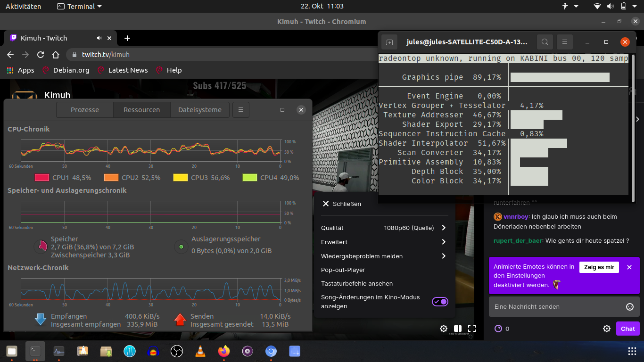Change the CPU1 red color swatch
The image size is (644, 362).
(42, 178)
